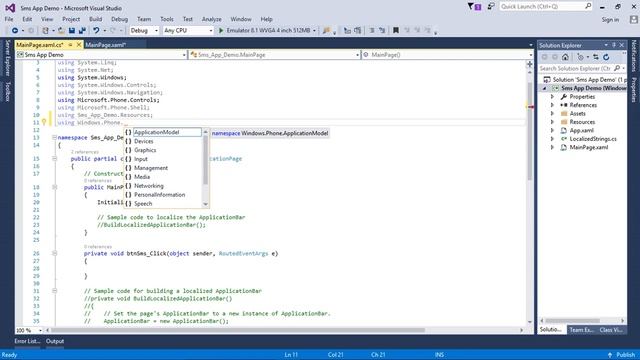Click the Refresh icon in Solution Explorer
This screenshot has height=360, width=640.
pyautogui.click(x=606, y=57)
